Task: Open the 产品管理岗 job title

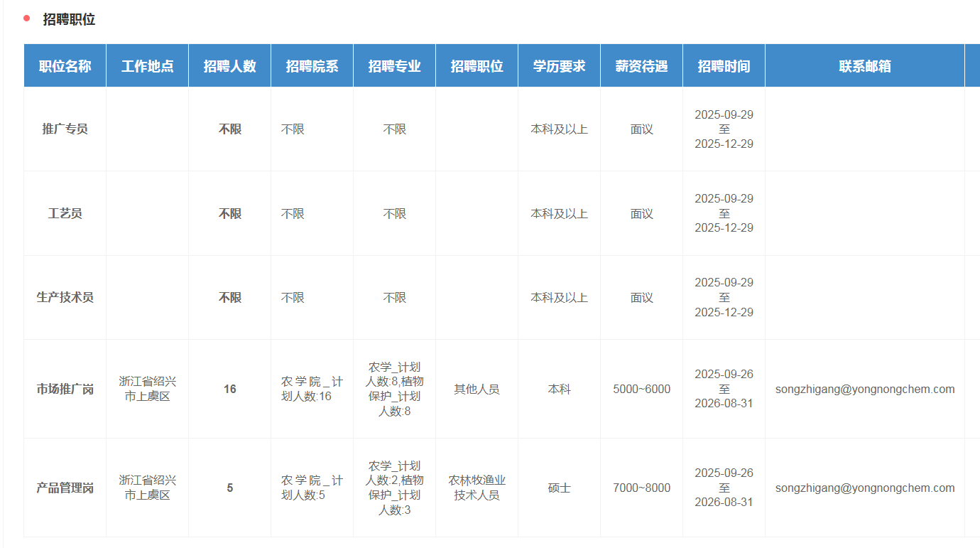Action: point(65,488)
